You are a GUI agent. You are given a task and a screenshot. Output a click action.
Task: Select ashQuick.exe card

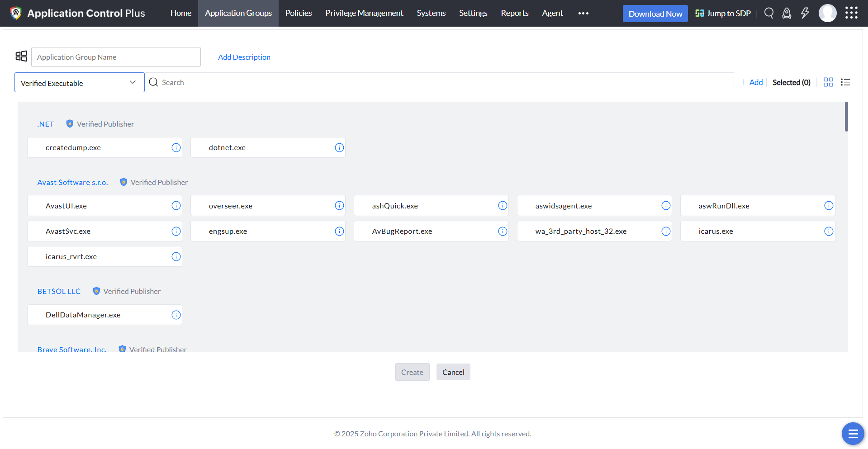pyautogui.click(x=431, y=206)
